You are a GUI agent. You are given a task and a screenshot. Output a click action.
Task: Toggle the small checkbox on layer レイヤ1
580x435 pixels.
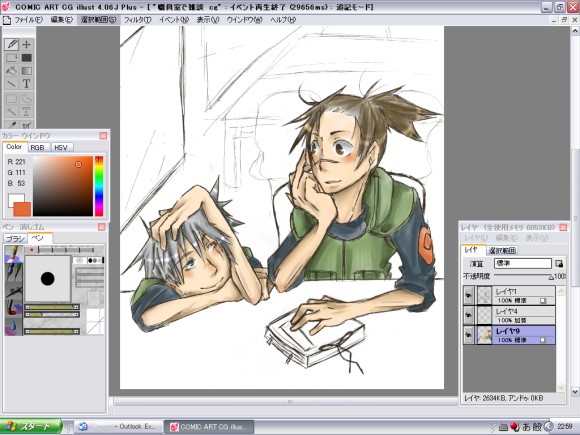point(543,301)
